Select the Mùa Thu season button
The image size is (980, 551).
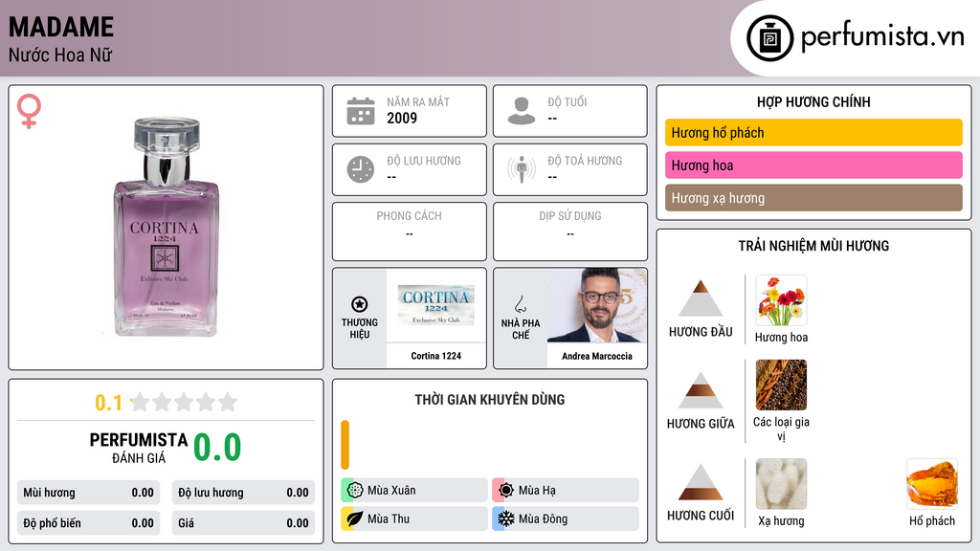click(414, 518)
